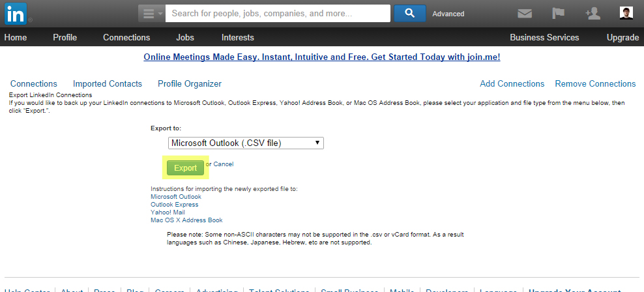Click the join.me online meetings ad link
Image resolution: width=644 pixels, height=292 pixels.
tap(322, 57)
